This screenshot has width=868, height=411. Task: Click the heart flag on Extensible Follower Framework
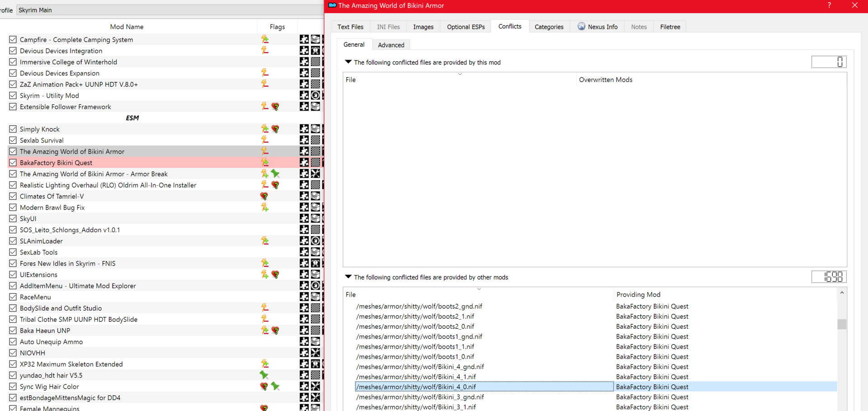click(x=275, y=107)
